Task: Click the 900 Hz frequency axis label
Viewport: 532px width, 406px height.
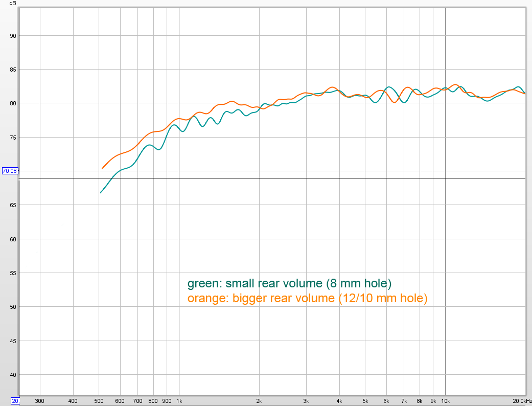Action: [x=167, y=401]
